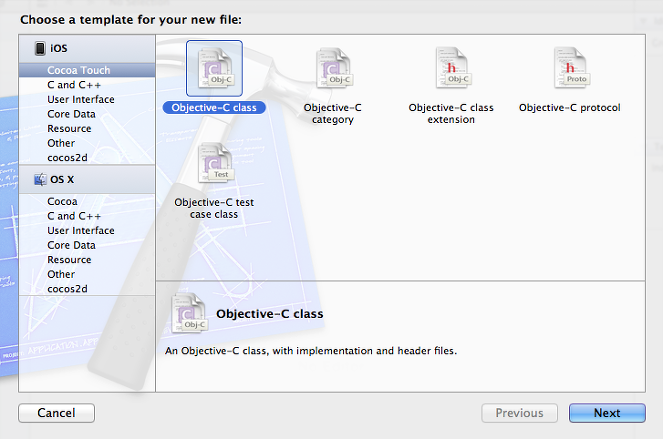Image resolution: width=663 pixels, height=439 pixels.
Task: Click the iOS device icon in sidebar
Action: click(x=40, y=48)
